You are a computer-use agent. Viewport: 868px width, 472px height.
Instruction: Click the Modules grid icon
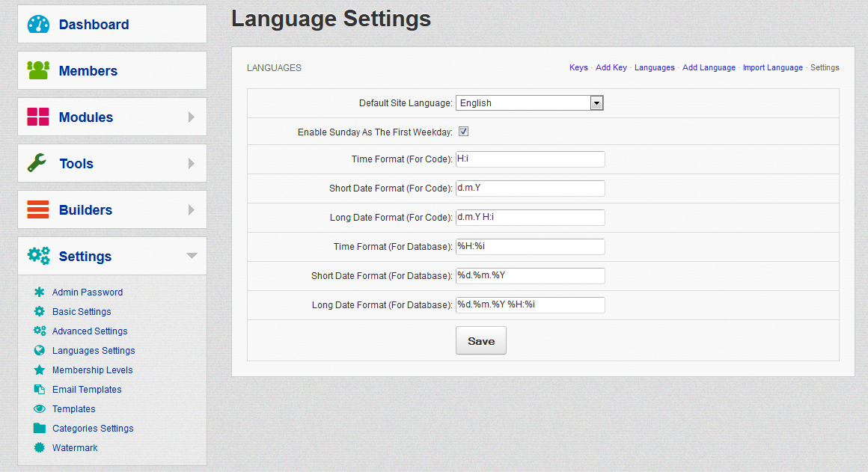point(38,117)
